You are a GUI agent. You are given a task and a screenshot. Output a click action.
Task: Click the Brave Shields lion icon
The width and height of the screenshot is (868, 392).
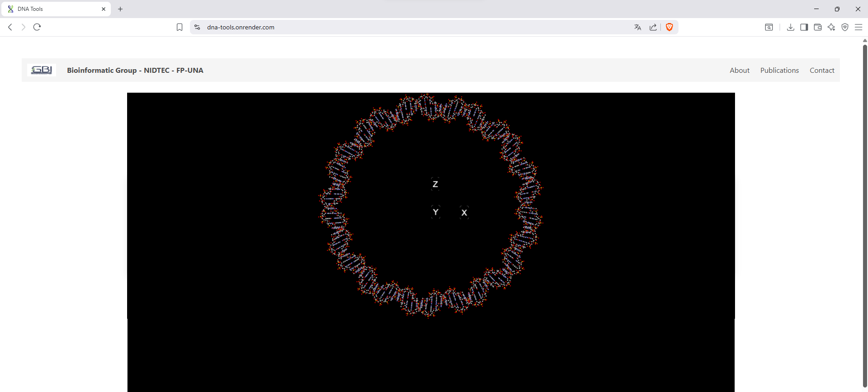pos(669,27)
